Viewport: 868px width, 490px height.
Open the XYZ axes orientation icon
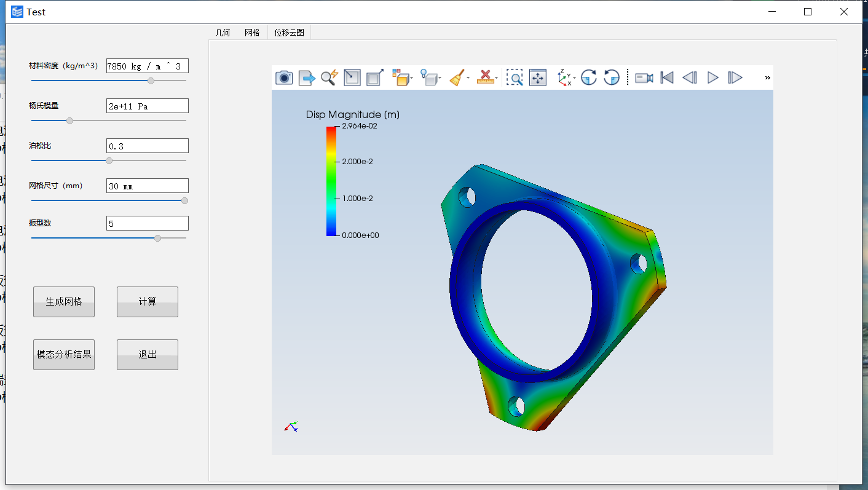click(x=566, y=77)
